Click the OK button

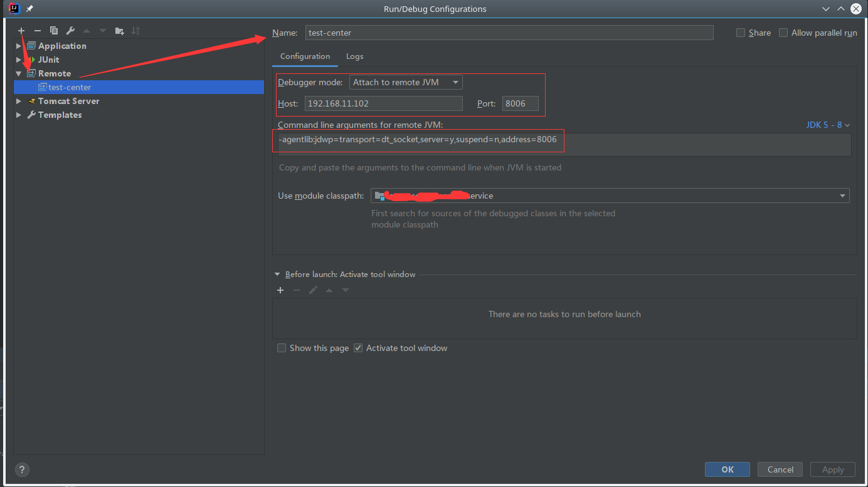[x=727, y=469]
